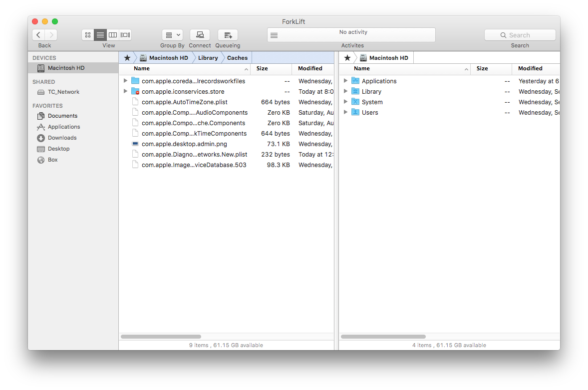This screenshot has width=588, height=390.
Task: Sort left pane by Size column
Action: [x=271, y=68]
